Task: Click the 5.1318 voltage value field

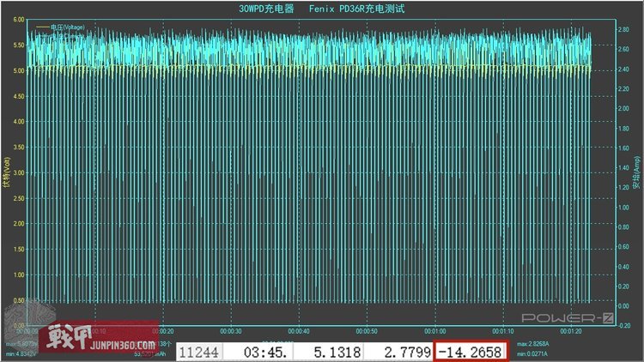Action: tap(331, 351)
